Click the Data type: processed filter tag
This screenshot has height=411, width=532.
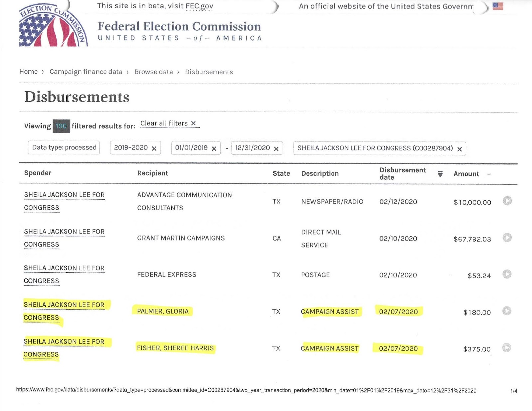[x=64, y=148]
